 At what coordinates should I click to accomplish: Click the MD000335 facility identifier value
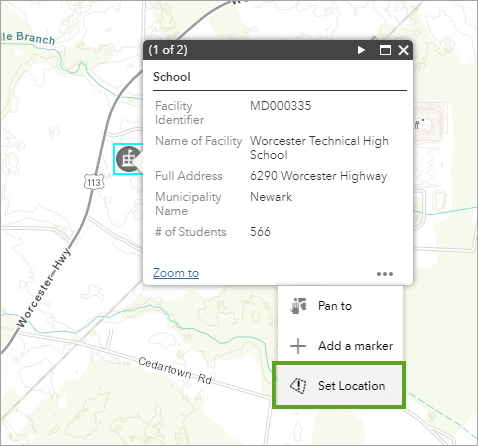coord(281,106)
